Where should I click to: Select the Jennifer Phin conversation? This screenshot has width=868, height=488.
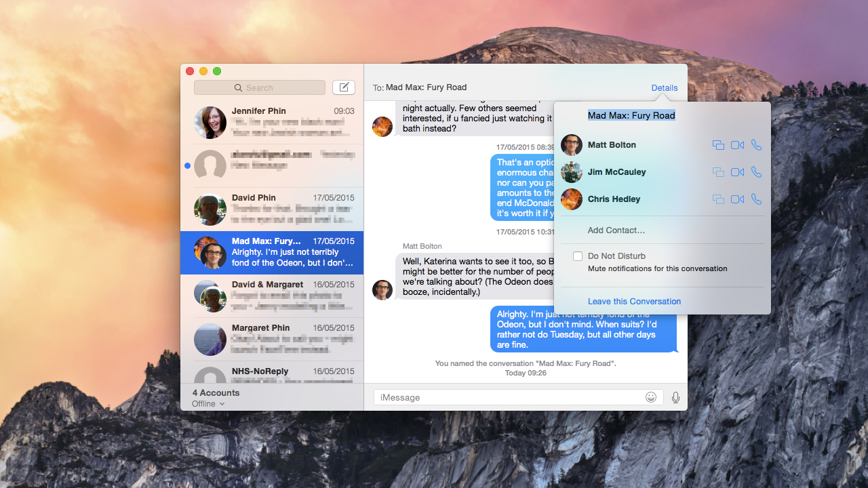(x=272, y=123)
